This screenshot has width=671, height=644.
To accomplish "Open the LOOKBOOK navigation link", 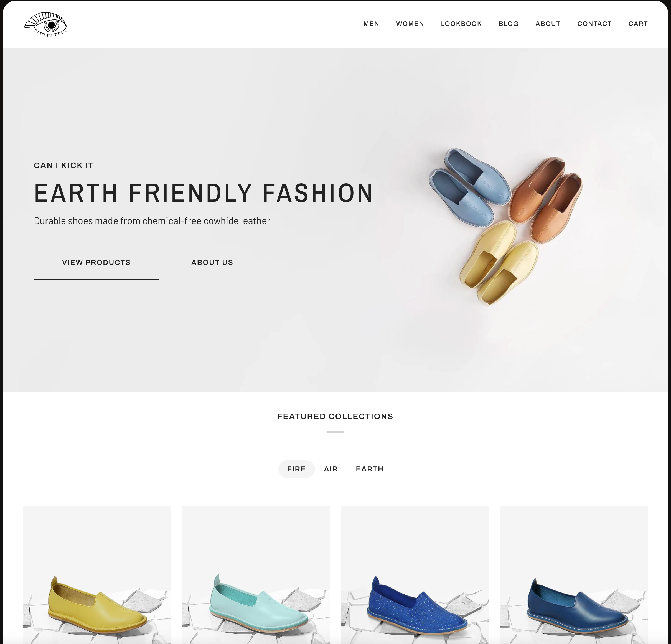I will [461, 24].
